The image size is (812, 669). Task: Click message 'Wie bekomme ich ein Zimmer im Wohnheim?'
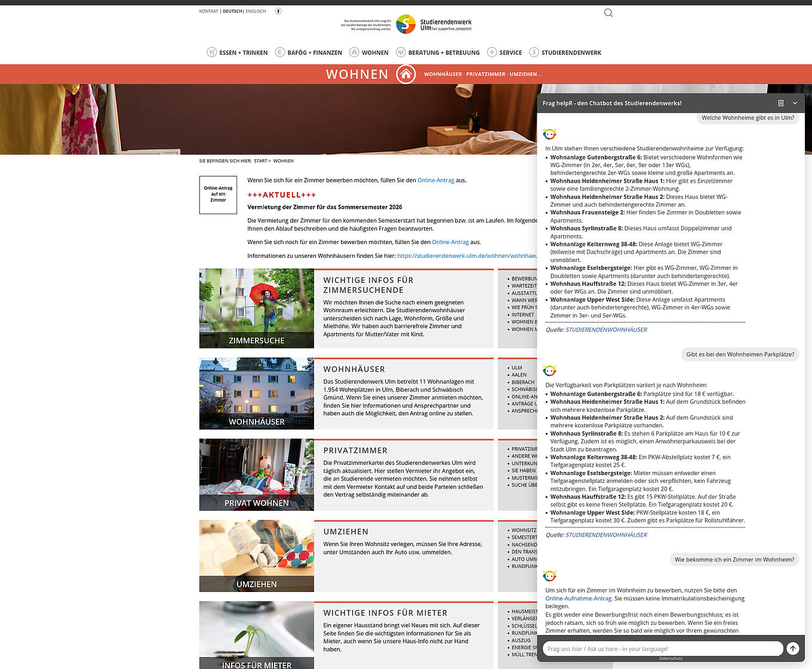[x=734, y=560]
